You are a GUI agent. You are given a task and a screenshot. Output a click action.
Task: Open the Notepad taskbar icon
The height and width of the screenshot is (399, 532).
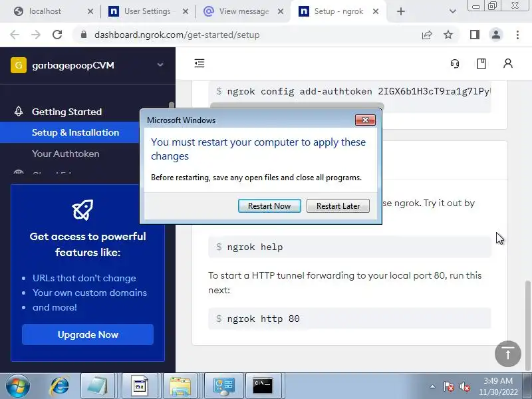point(98,386)
